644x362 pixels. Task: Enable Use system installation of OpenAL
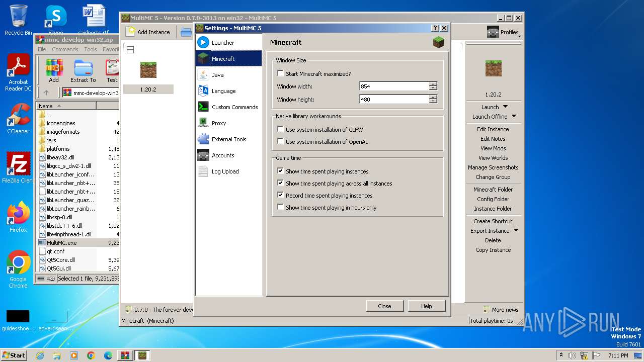tap(280, 141)
